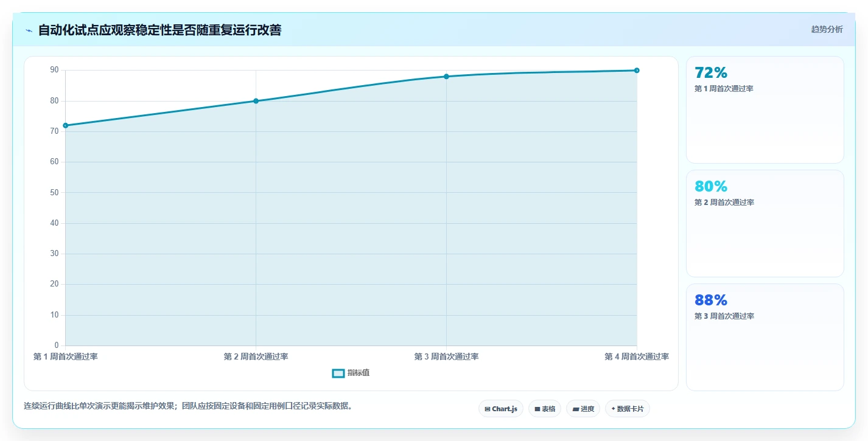Click x-axis label 第 2 周首次通过率

(256, 356)
